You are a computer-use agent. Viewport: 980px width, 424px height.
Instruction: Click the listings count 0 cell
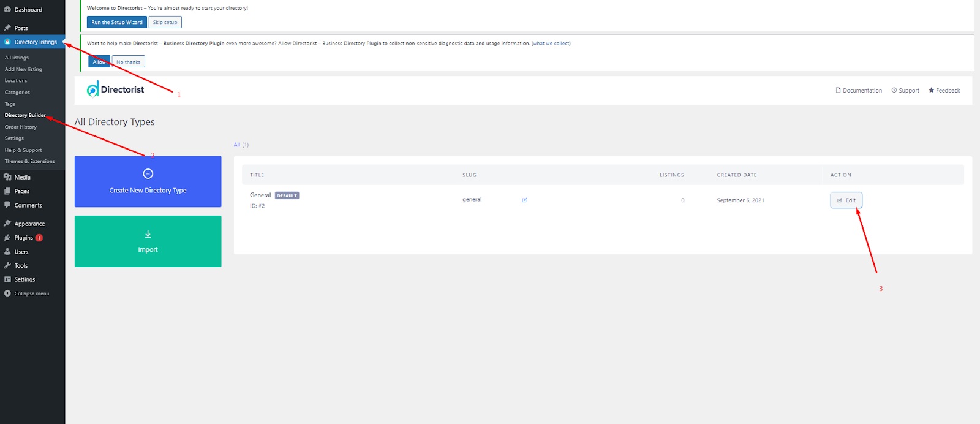tap(683, 200)
